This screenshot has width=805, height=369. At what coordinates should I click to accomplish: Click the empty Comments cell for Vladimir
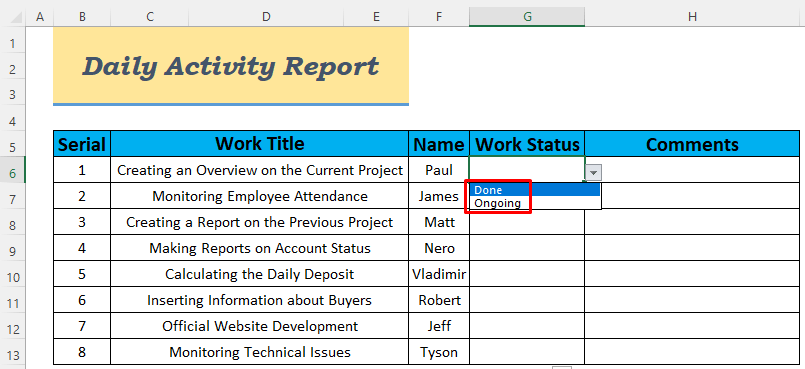(692, 274)
